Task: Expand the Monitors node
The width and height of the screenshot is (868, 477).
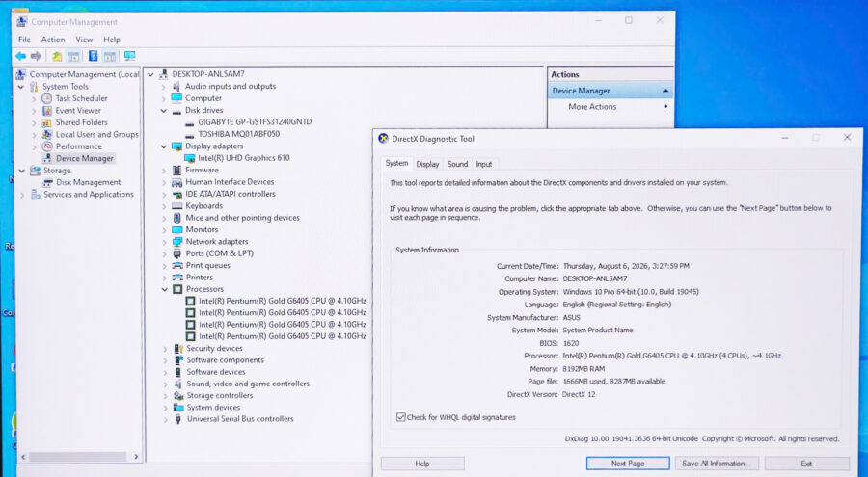Action: pos(164,229)
